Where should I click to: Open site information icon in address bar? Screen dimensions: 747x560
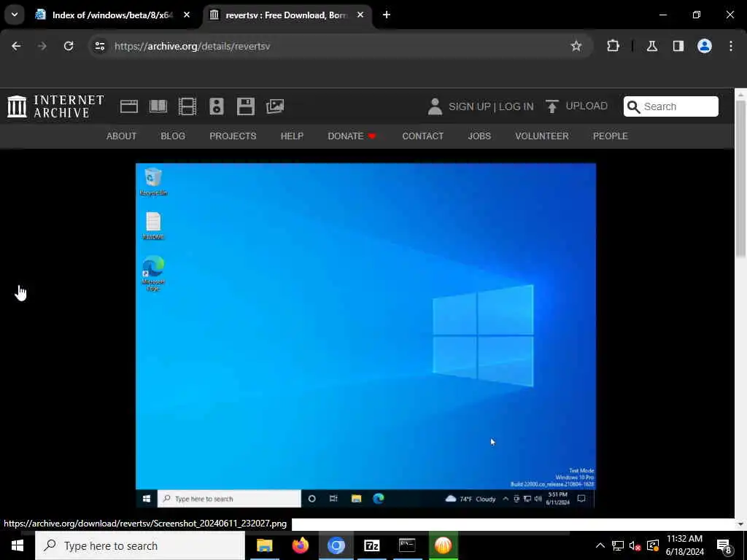pos(99,46)
